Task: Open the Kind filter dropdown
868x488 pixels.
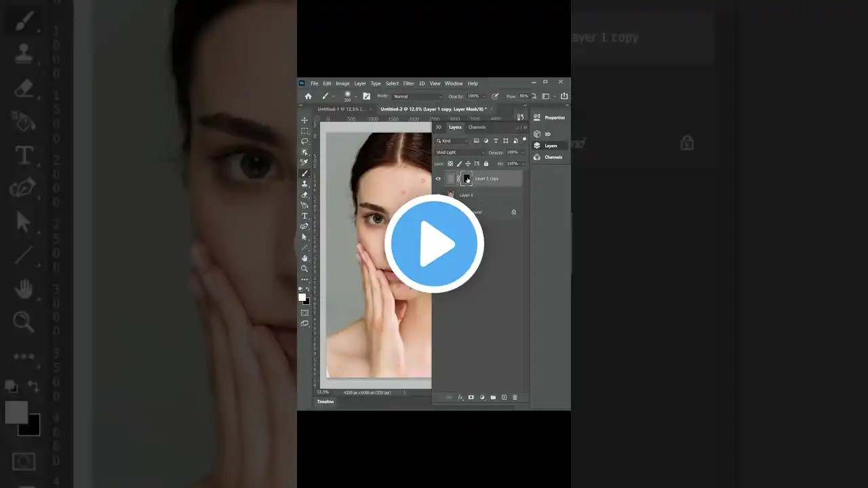Action: click(453, 141)
